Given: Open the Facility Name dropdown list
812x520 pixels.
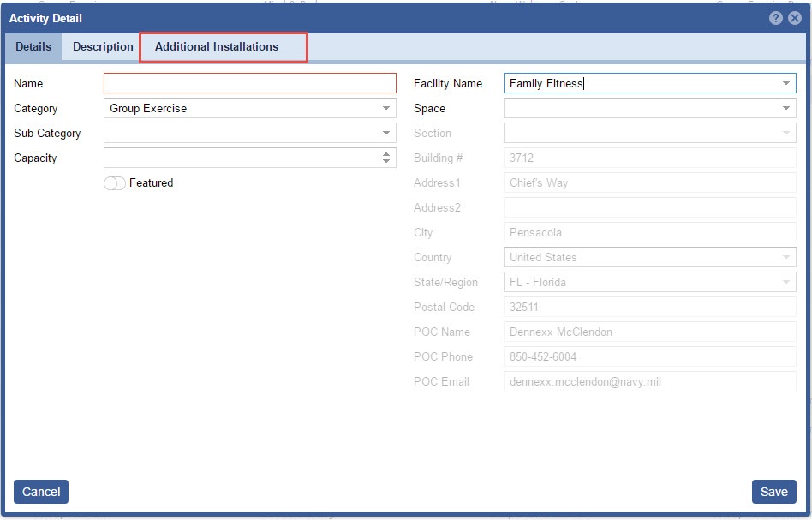Looking at the screenshot, I should [x=785, y=84].
